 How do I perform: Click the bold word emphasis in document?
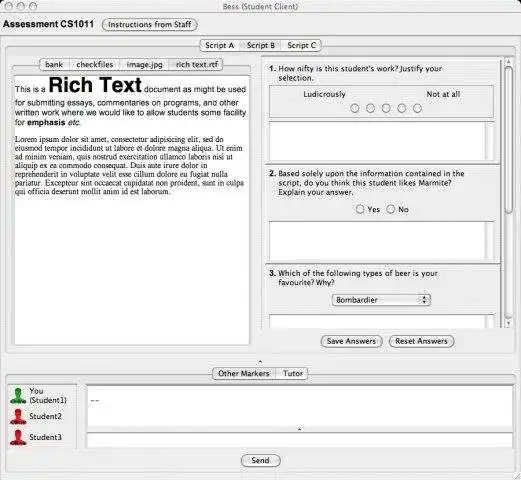point(46,123)
